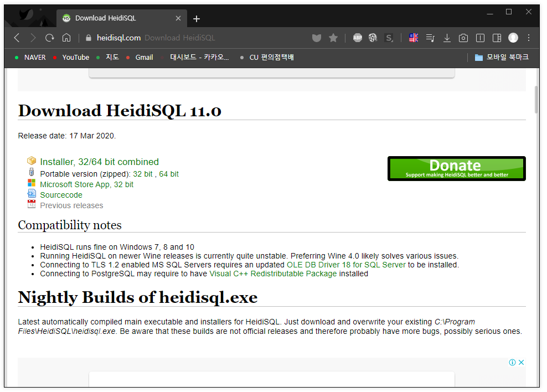Click the Previous releases calendar icon
The image size is (547, 392).
pyautogui.click(x=32, y=204)
